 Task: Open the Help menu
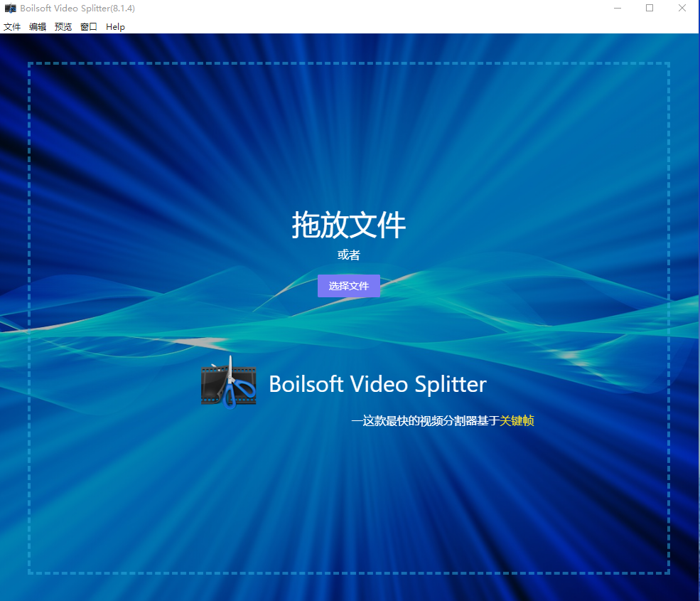point(115,27)
